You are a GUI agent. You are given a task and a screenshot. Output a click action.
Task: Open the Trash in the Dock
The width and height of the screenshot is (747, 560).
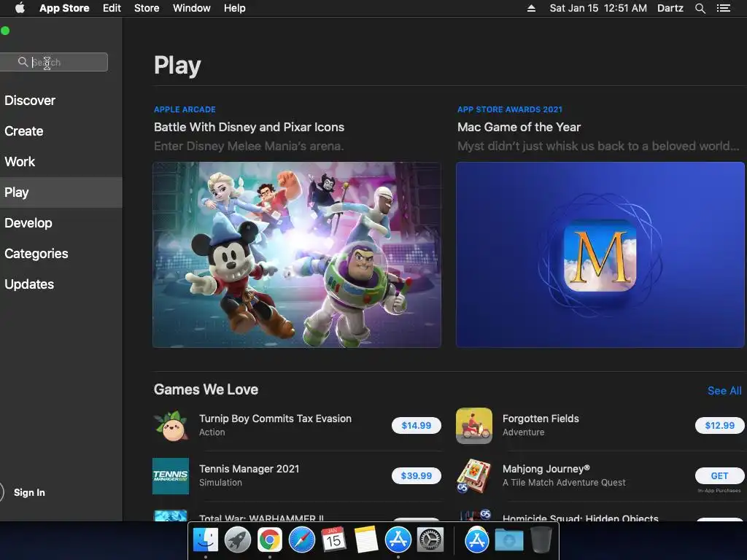click(541, 540)
